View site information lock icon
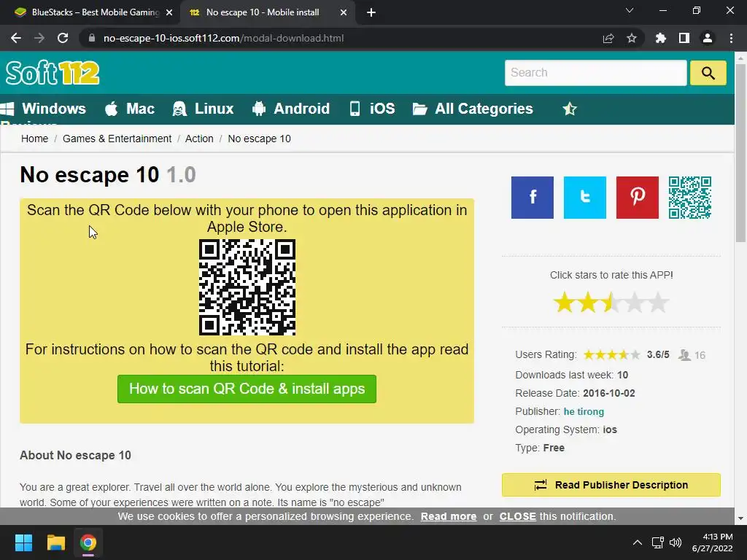Screen dimensions: 747x560 tap(91, 38)
